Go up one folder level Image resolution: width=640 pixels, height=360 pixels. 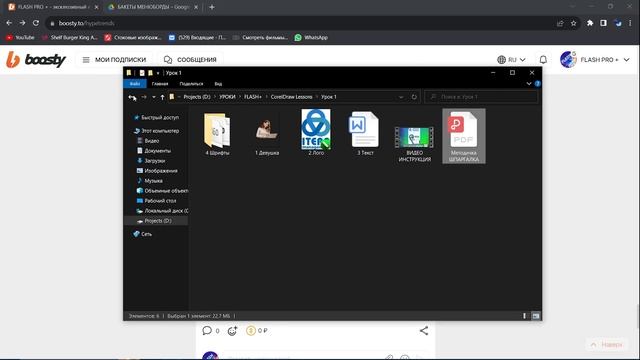[x=162, y=97]
